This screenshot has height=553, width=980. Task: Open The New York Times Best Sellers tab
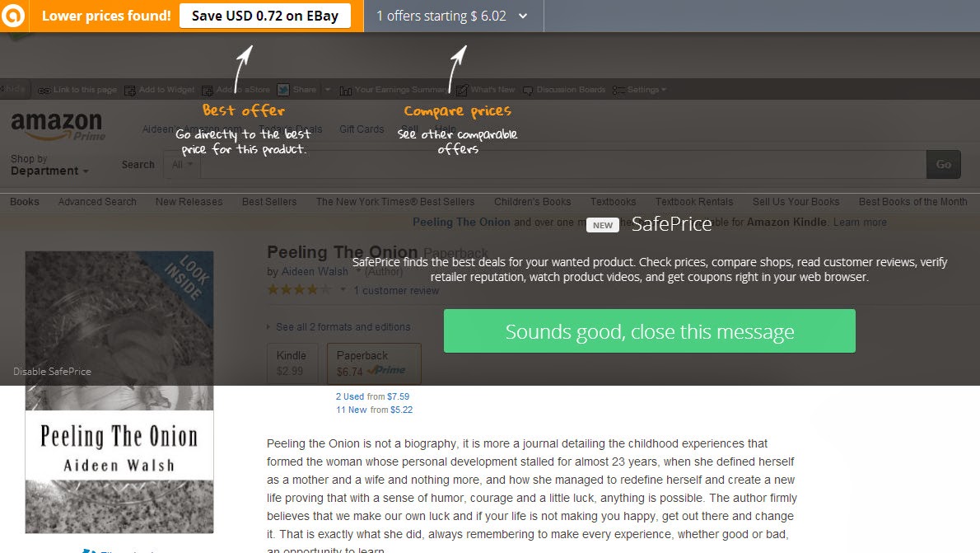pos(395,201)
